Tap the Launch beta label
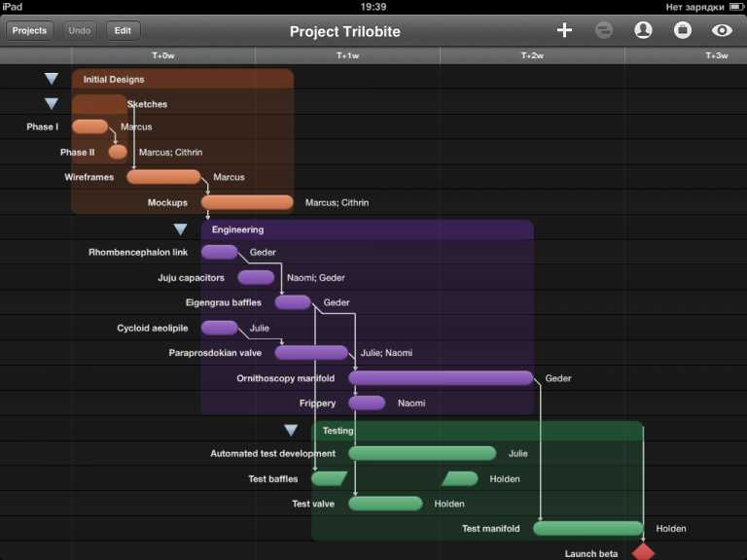 coord(591,553)
